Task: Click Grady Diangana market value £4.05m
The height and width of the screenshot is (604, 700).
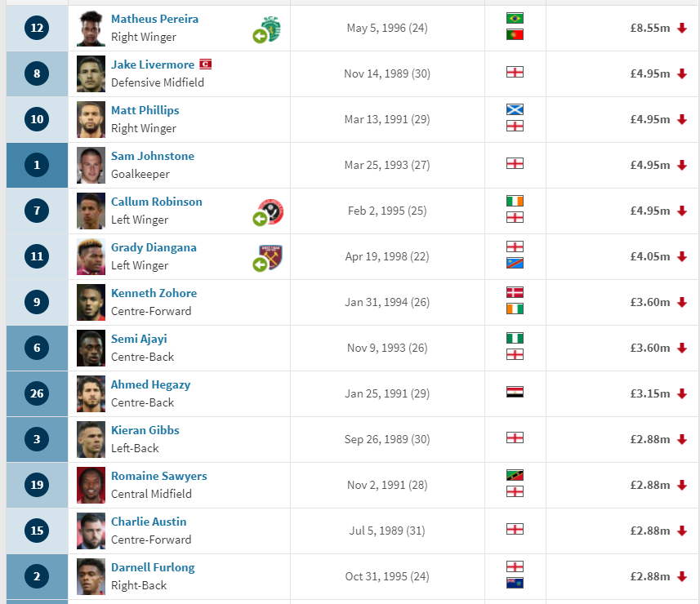Action: (x=649, y=256)
